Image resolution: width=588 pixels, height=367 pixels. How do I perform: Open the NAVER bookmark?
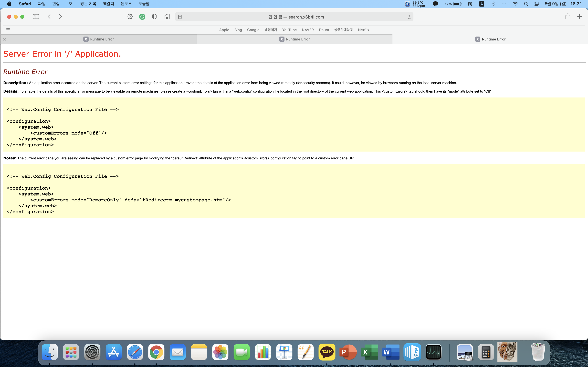pyautogui.click(x=308, y=30)
